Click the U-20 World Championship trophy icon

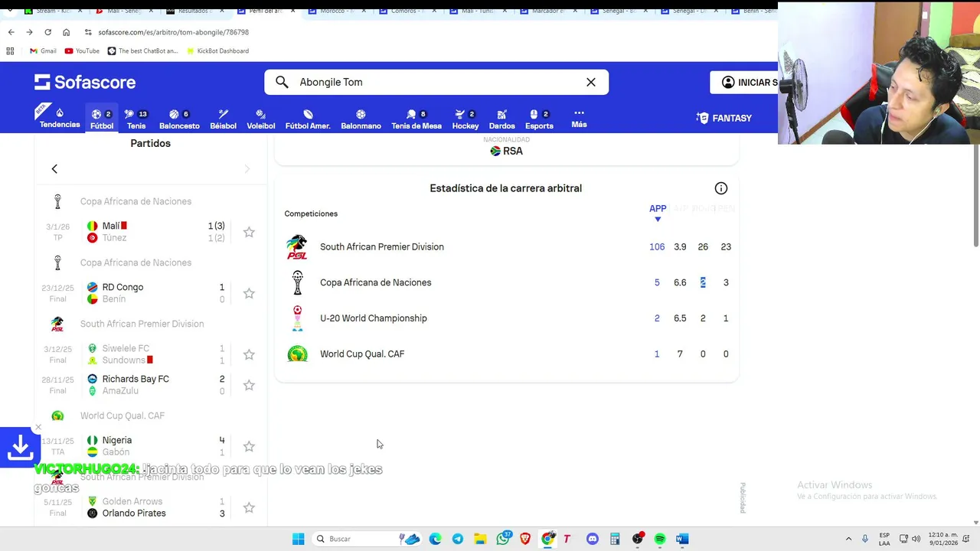click(297, 318)
